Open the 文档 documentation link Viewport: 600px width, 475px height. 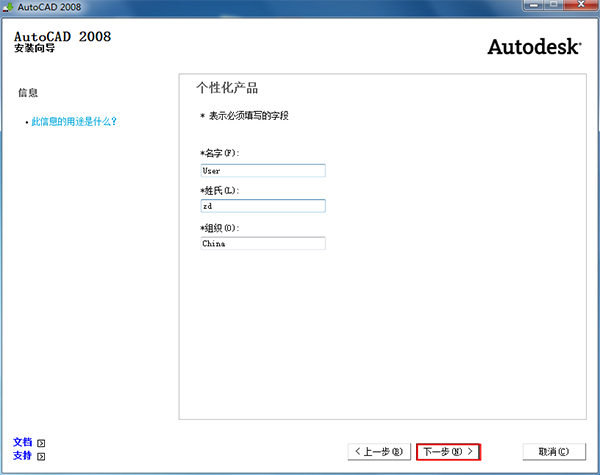23,442
